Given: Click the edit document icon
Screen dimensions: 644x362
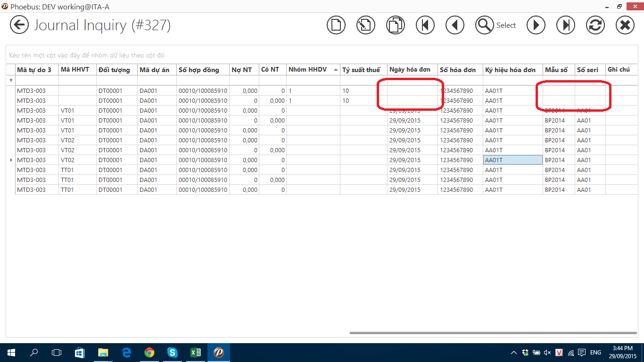Looking at the screenshot, I should [x=365, y=25].
